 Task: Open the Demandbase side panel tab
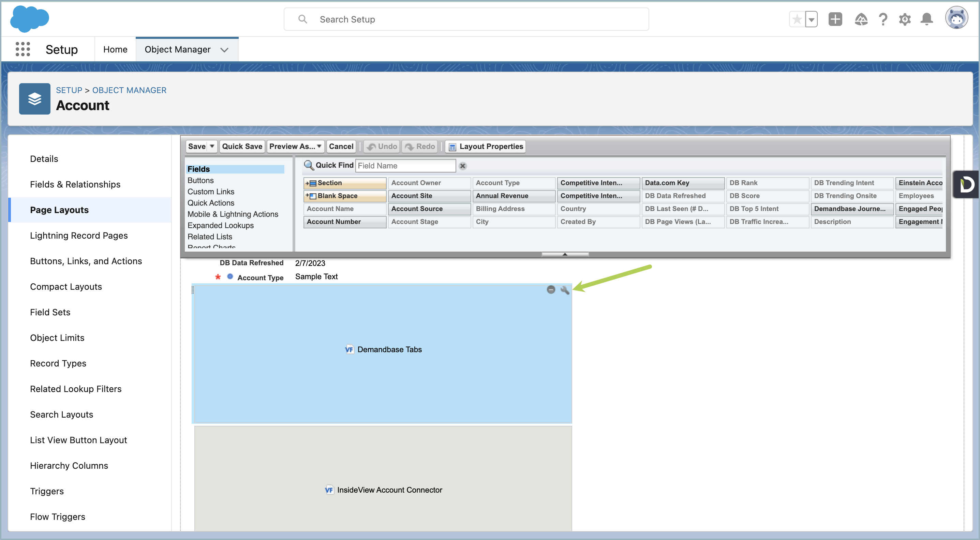(967, 184)
